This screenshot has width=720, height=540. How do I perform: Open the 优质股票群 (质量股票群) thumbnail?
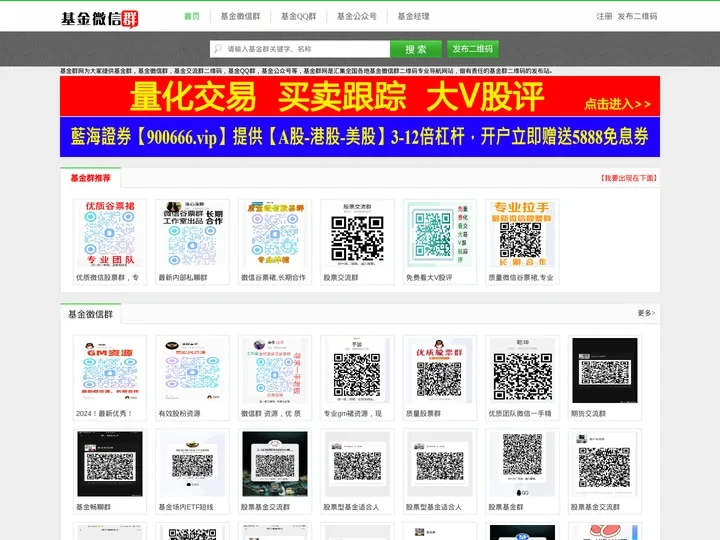[439, 370]
